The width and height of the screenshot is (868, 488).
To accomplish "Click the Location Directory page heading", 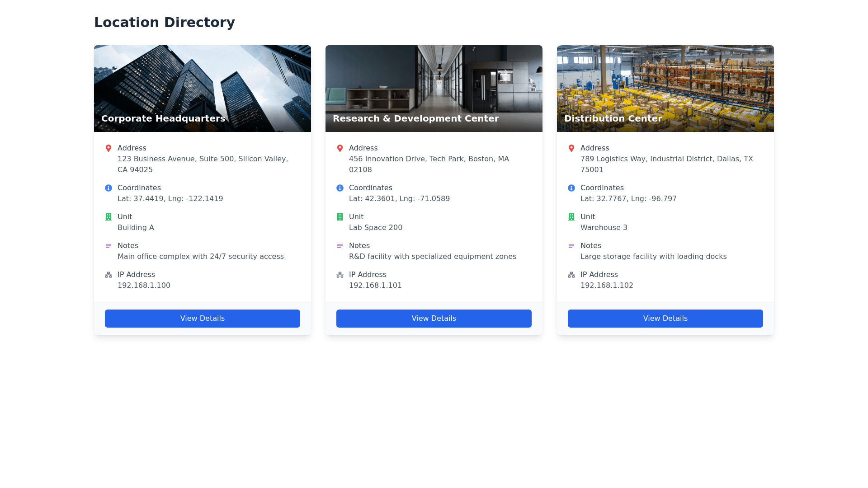I will (165, 23).
